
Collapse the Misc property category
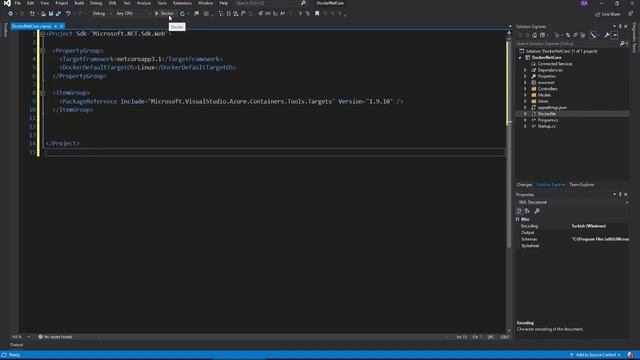[518, 219]
